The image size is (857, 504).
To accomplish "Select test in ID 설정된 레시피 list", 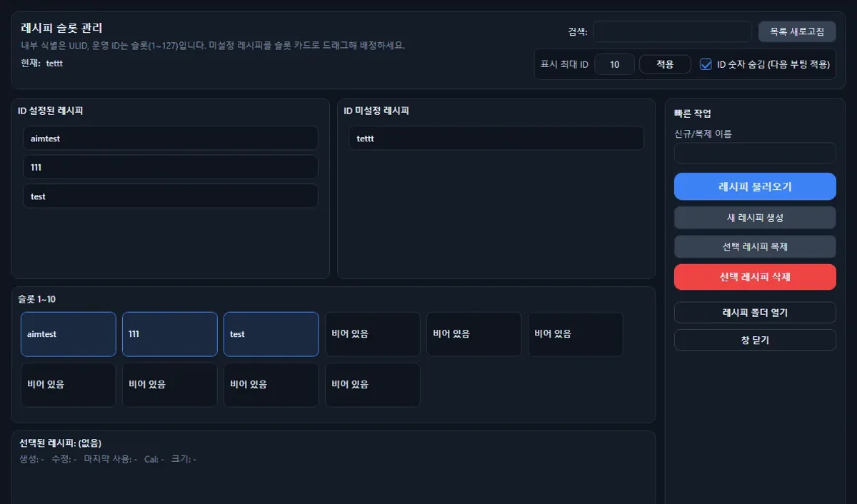I will click(x=170, y=196).
